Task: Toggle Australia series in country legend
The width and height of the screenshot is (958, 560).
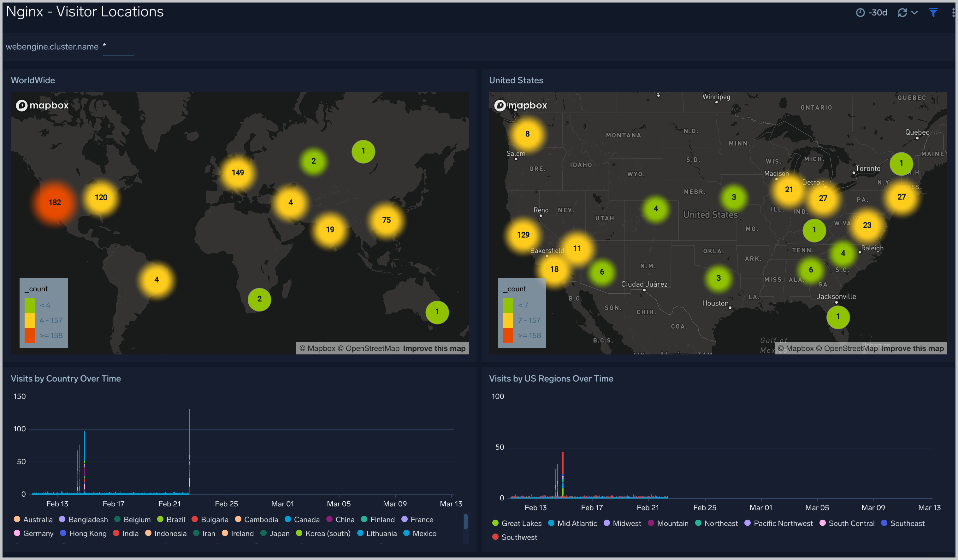Action: point(33,519)
